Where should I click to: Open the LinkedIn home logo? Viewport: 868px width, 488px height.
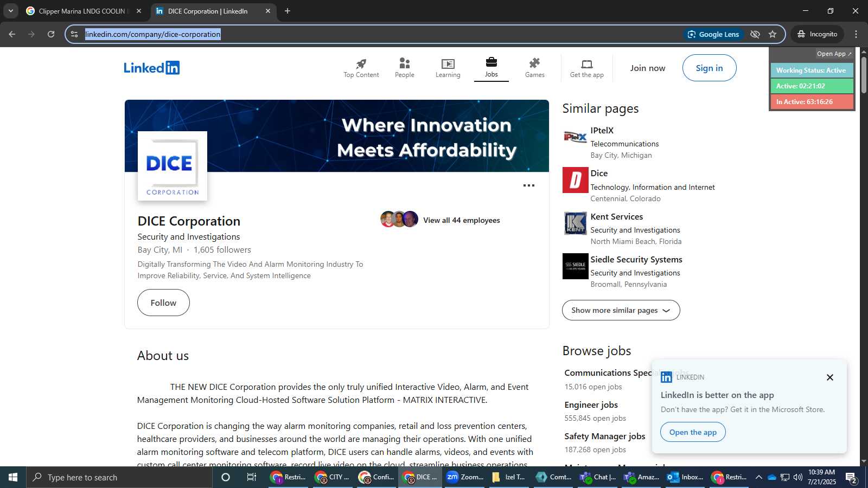152,68
